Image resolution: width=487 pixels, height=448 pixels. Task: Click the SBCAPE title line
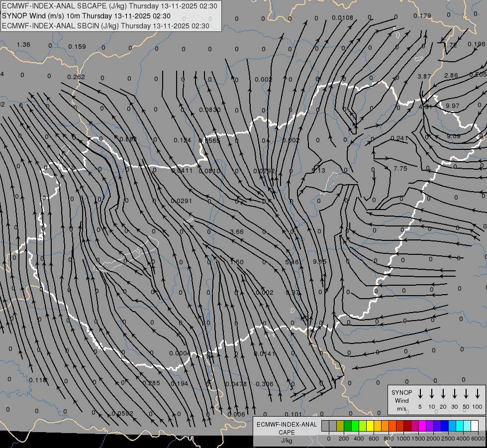click(109, 6)
